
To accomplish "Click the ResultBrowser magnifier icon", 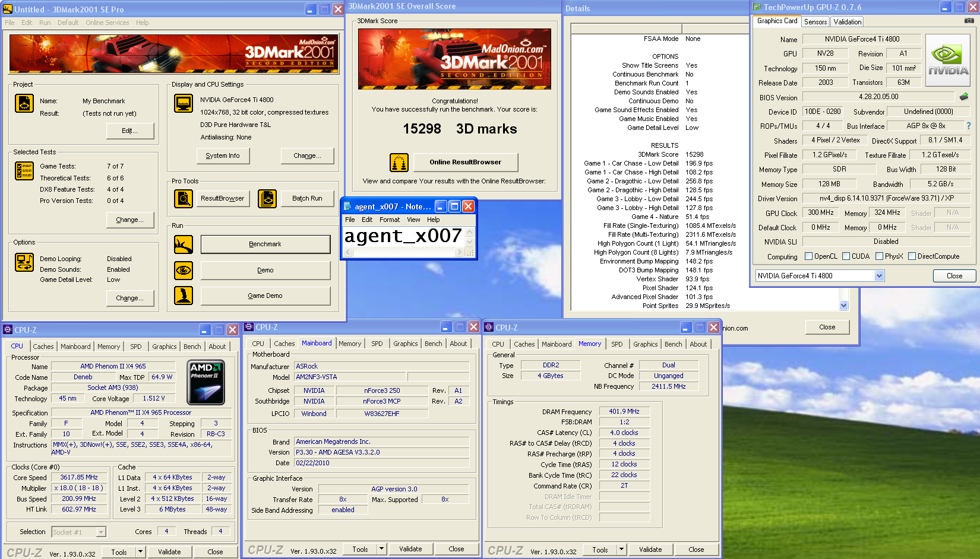I will [x=184, y=199].
